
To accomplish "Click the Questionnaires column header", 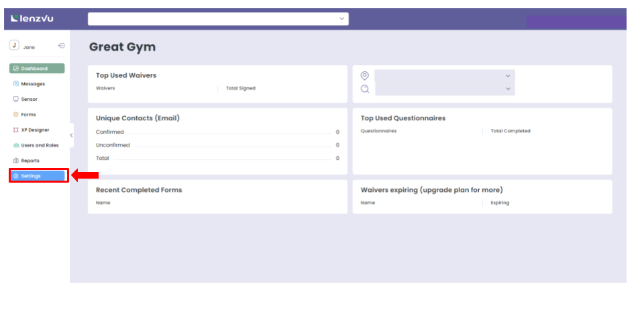I will pos(378,131).
